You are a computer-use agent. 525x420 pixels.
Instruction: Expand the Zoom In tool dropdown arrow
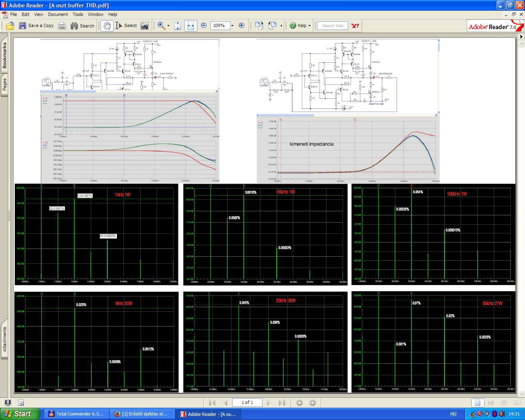pos(168,25)
